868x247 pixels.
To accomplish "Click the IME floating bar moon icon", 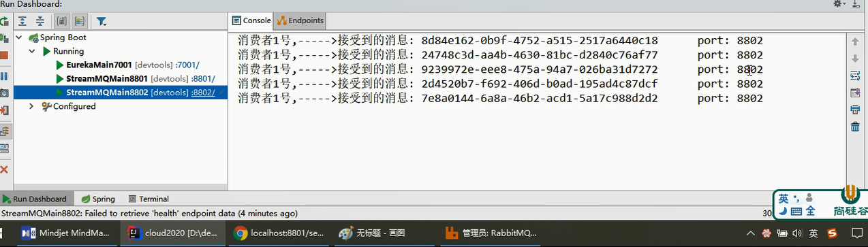I will pyautogui.click(x=783, y=211).
